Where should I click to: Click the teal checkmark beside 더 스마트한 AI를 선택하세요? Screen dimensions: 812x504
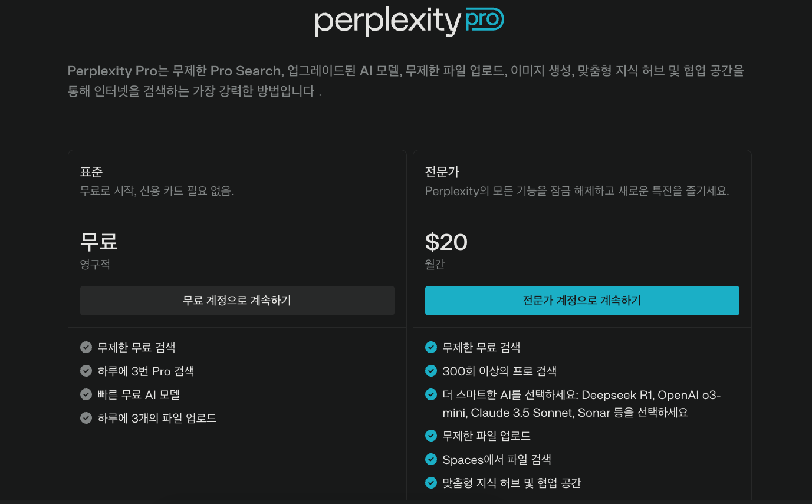[x=431, y=394]
